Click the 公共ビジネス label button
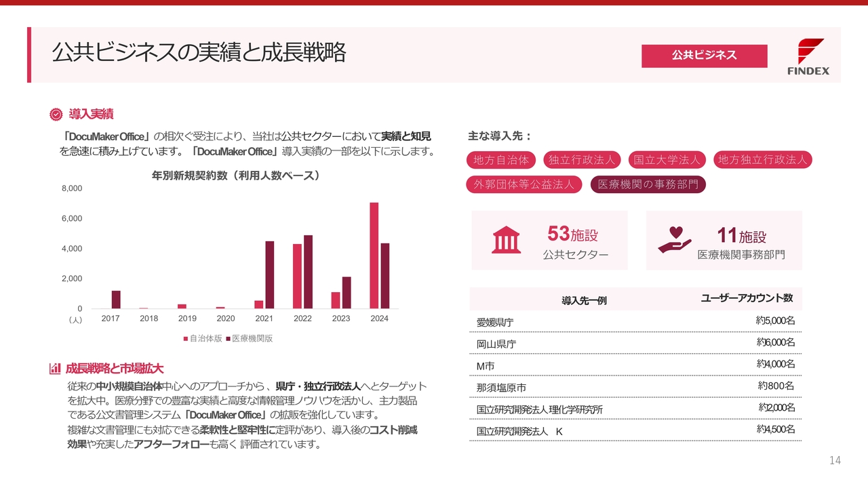The image size is (868, 488). (x=704, y=56)
